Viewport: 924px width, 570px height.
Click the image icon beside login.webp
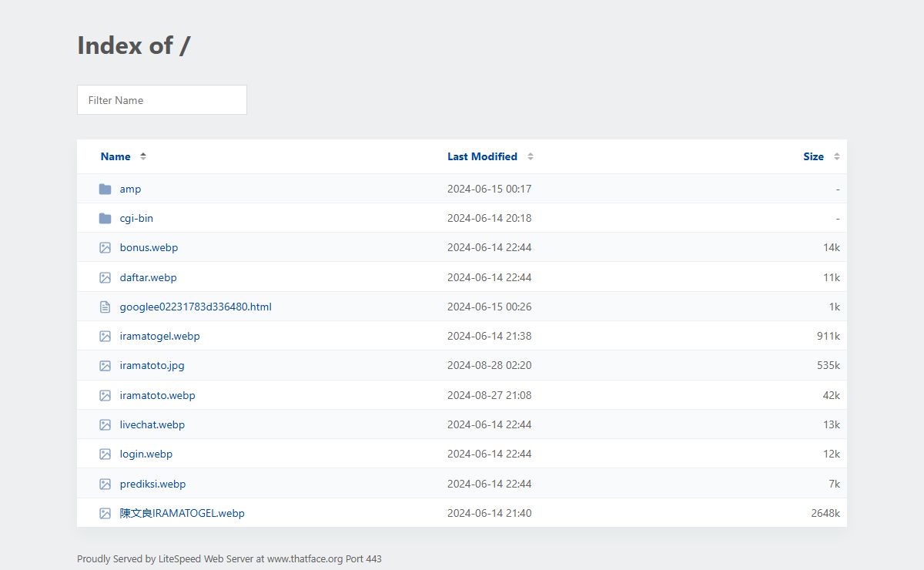click(x=105, y=454)
